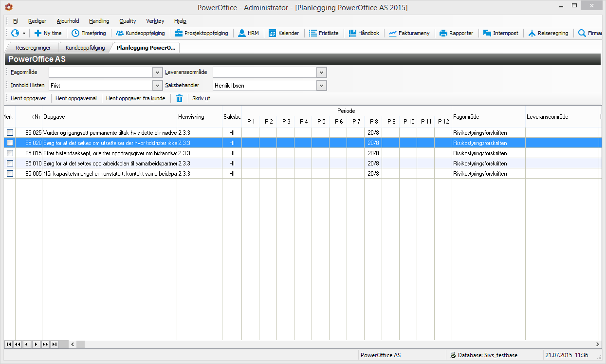Click the Ny time plus toolbar icon
This screenshot has width=606, height=364.
pyautogui.click(x=48, y=33)
